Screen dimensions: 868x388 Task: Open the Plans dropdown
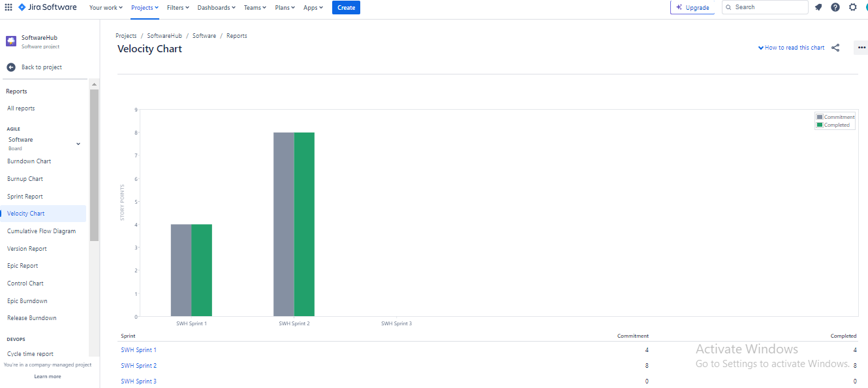click(x=285, y=7)
